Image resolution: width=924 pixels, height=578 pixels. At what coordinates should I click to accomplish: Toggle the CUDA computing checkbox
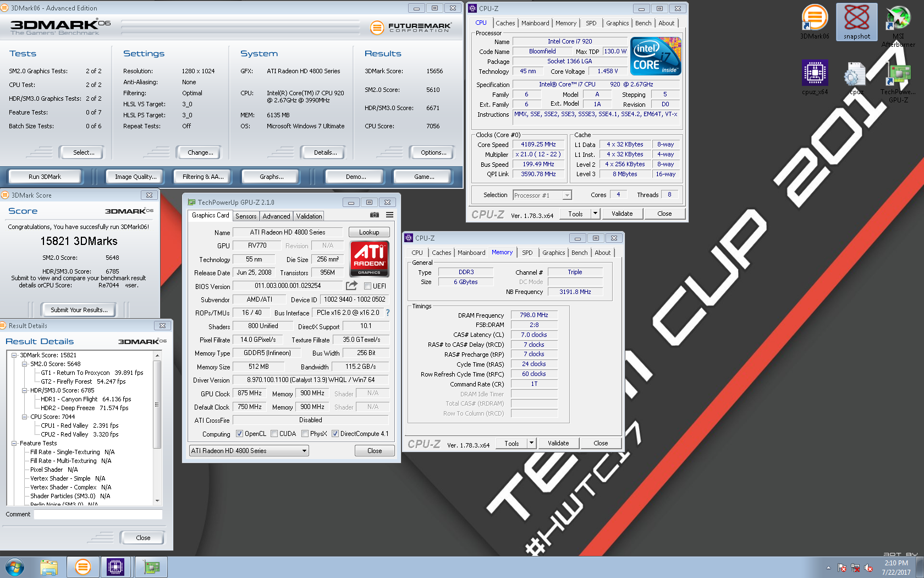tap(274, 434)
